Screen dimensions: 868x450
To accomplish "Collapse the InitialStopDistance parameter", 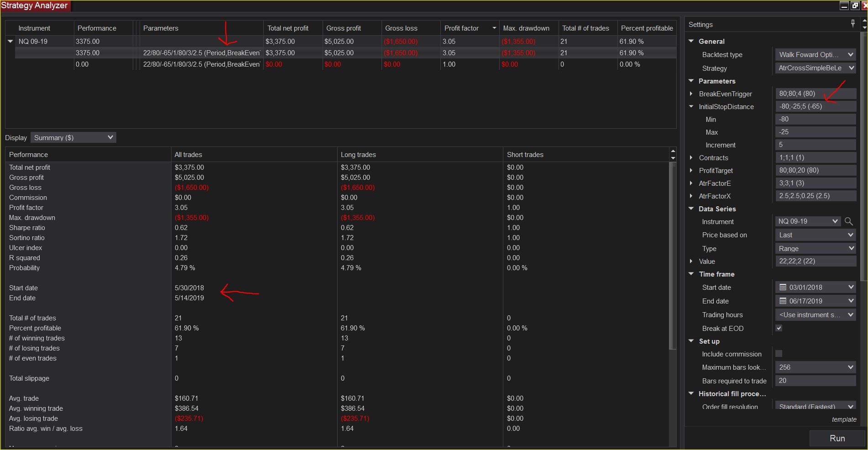I will click(691, 106).
